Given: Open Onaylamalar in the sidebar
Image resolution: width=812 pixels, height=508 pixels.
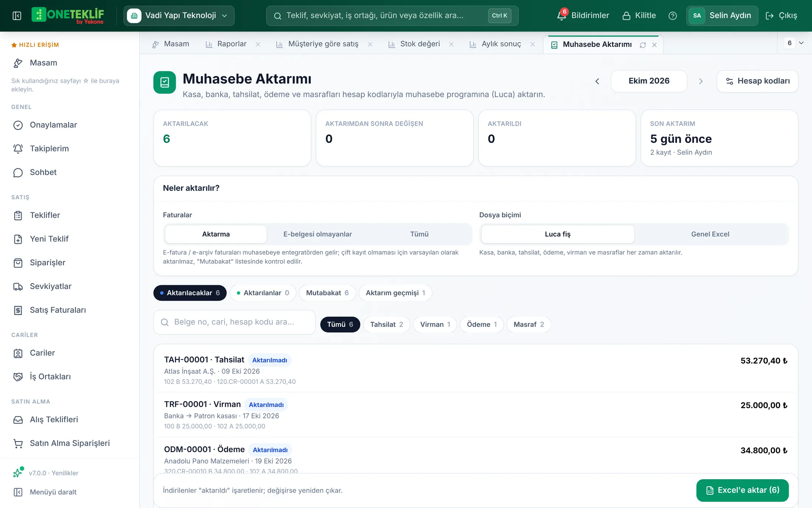Looking at the screenshot, I should [70, 125].
